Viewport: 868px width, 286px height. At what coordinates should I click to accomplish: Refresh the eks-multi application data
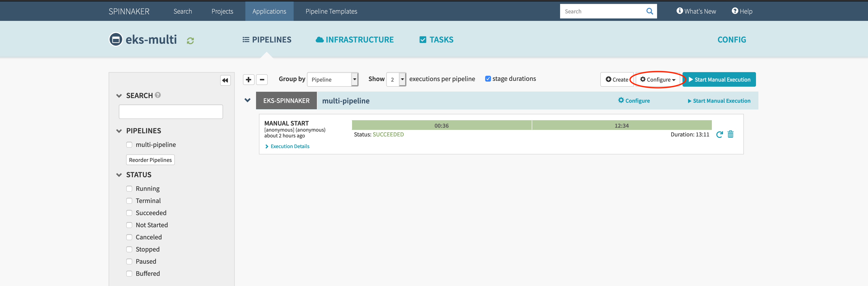(x=190, y=41)
